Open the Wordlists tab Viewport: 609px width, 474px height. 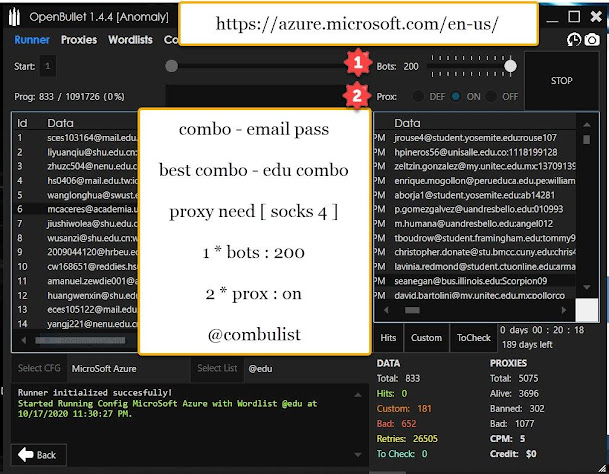[130, 40]
